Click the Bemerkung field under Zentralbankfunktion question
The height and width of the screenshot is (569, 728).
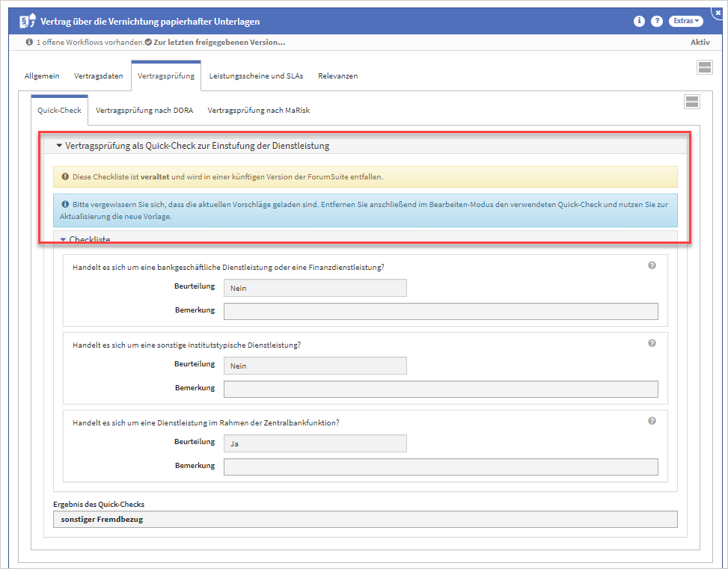point(441,467)
